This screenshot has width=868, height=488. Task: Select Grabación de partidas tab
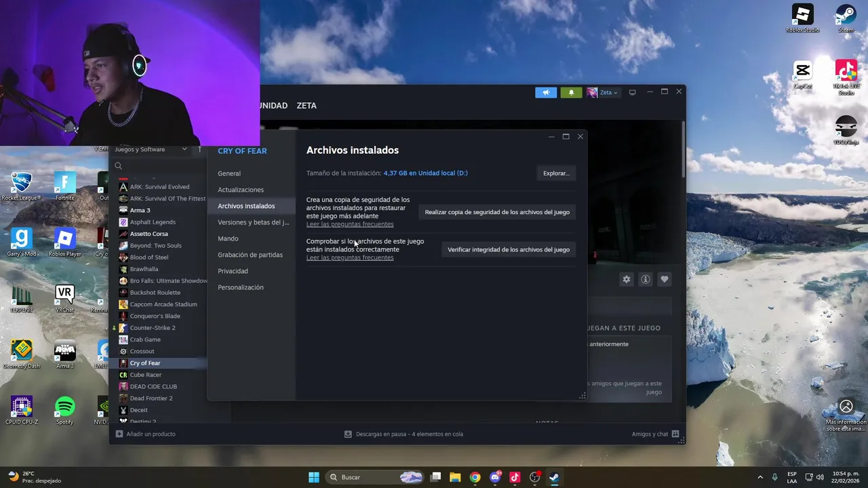250,255
